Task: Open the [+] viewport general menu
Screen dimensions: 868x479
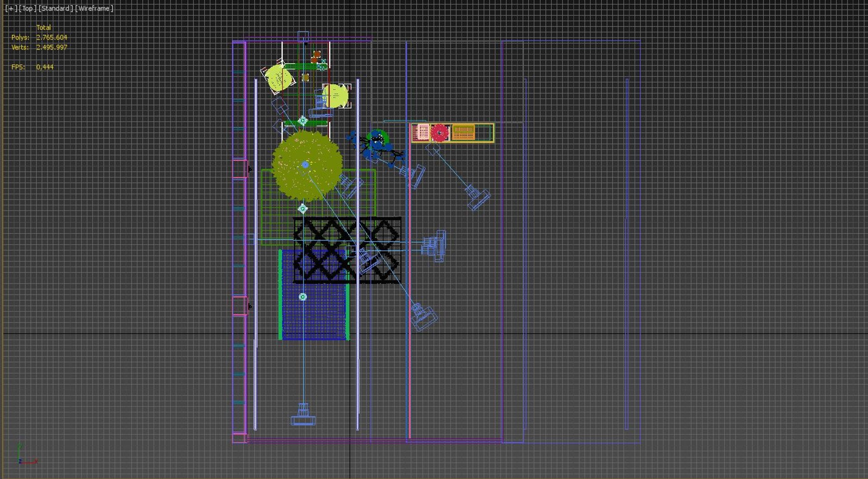Action: (x=11, y=8)
